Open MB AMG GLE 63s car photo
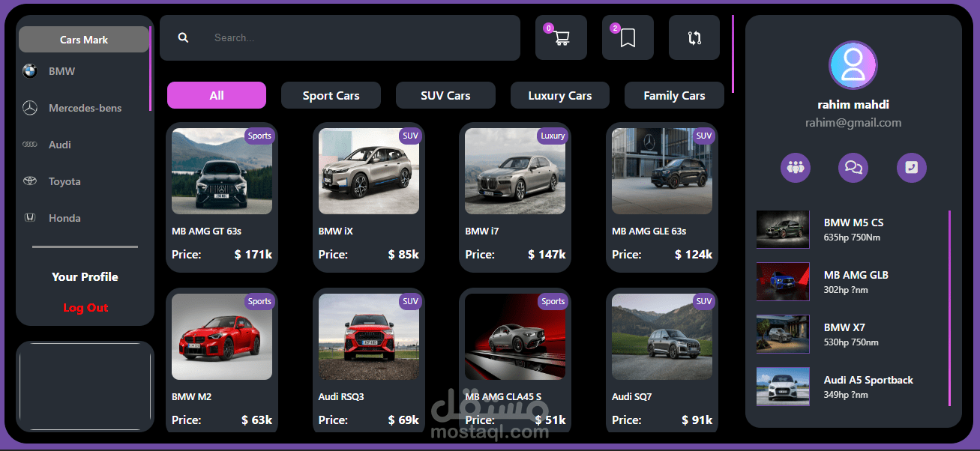This screenshot has height=451, width=980. tap(662, 171)
